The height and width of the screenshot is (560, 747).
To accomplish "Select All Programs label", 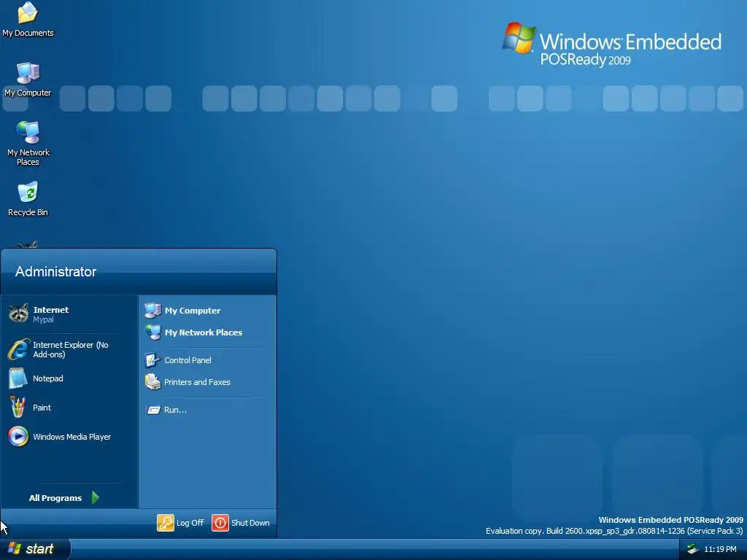I will tap(55, 498).
